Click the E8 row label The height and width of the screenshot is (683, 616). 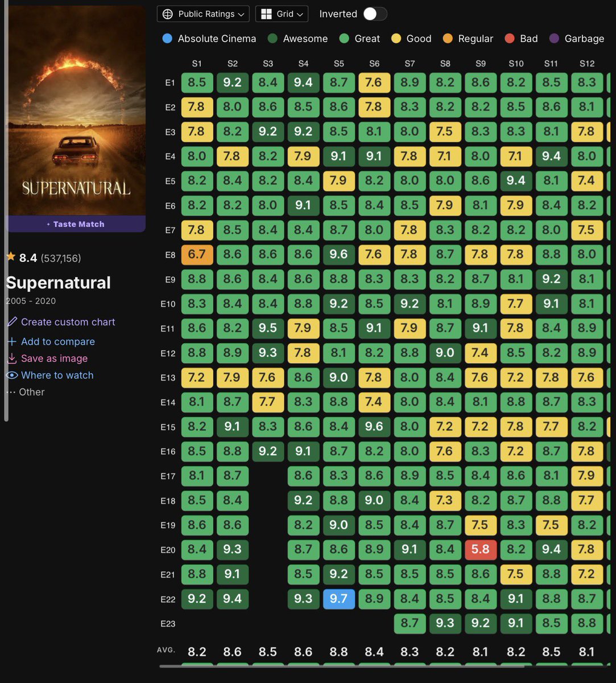tap(169, 255)
